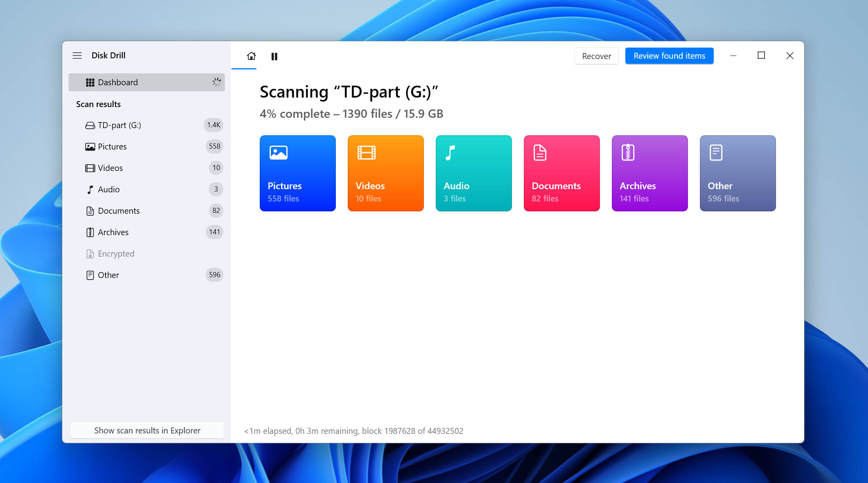Click the gray Other 596 files tile
868x483 pixels.
738,173
